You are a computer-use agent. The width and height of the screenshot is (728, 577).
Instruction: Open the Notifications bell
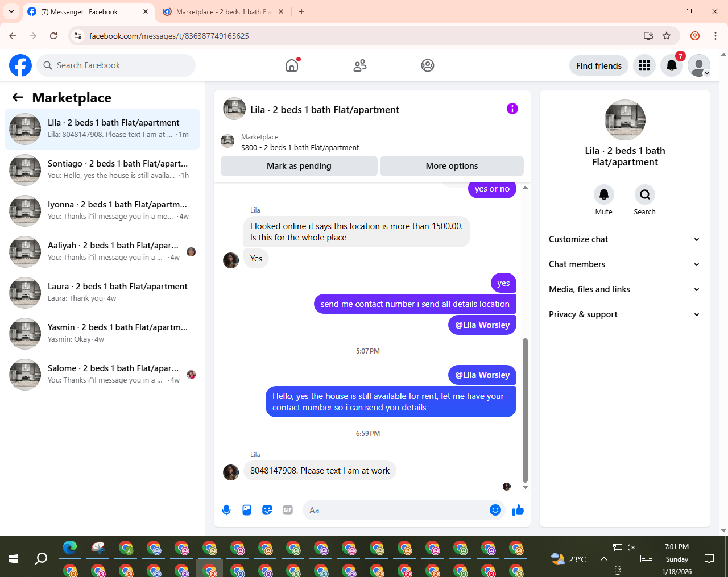tap(672, 65)
